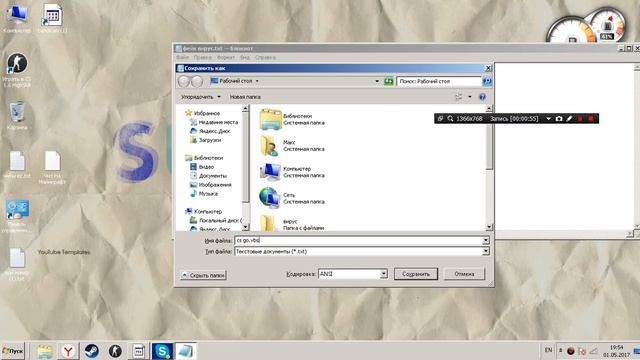This screenshot has width=640, height=360.
Task: Open the Bandicam desktop shortcut
Action: pos(52,18)
